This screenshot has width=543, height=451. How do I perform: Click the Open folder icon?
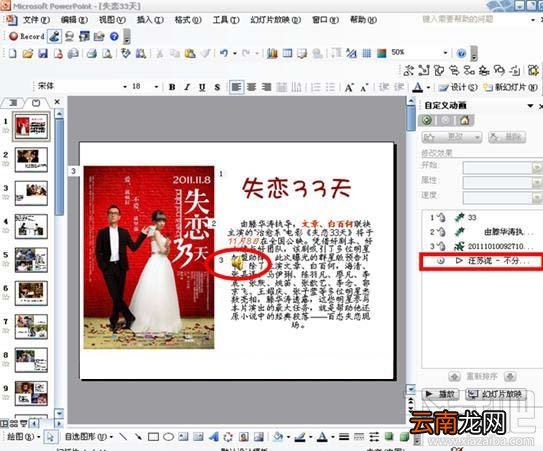tap(28, 53)
